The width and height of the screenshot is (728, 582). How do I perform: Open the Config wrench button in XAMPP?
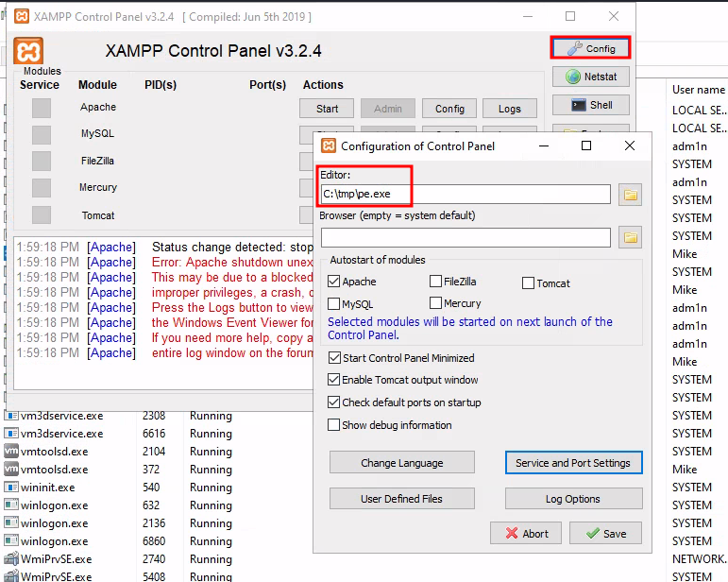590,48
